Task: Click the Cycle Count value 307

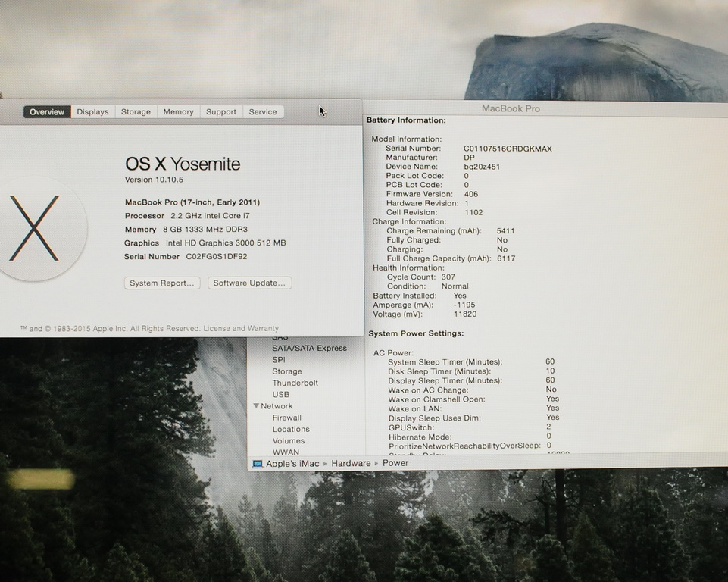Action: pos(448,277)
